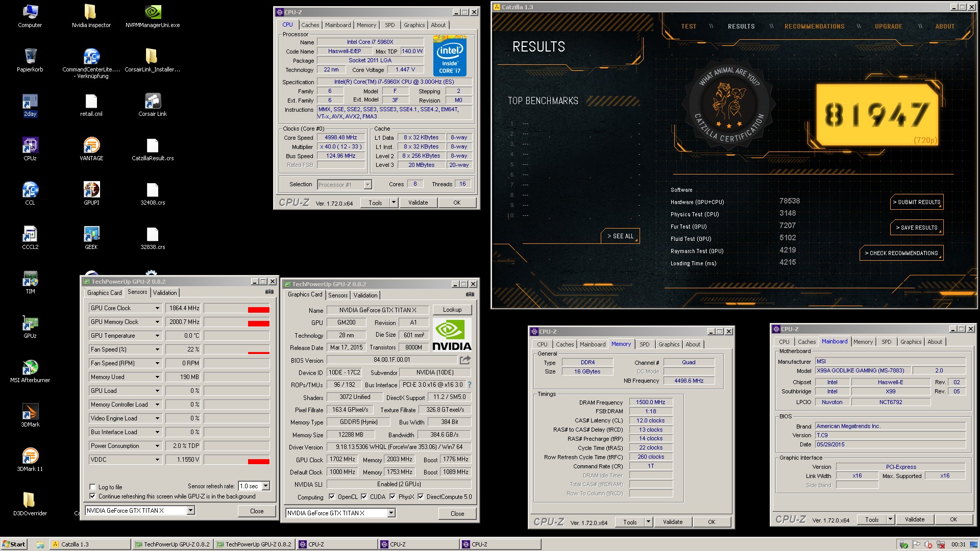The height and width of the screenshot is (551, 980).
Task: Switch to Graphics tab in Memory CPU-Z window
Action: tap(669, 344)
